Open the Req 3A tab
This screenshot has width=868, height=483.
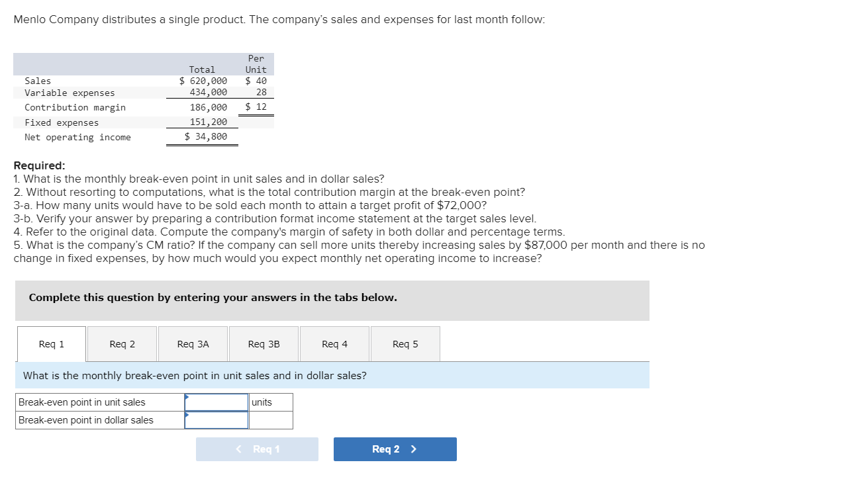click(x=193, y=343)
